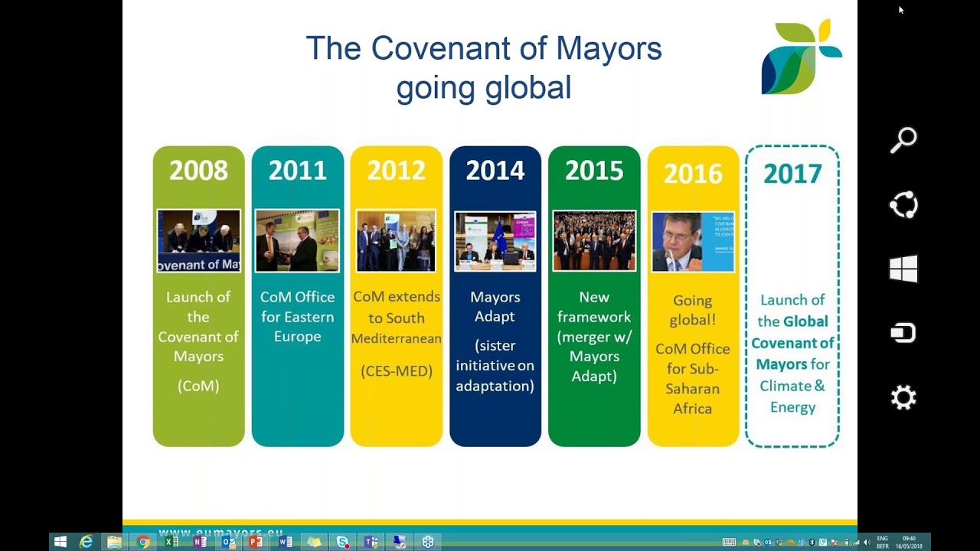This screenshot has height=551, width=980.
Task: Click the slide title 'The Covenant of Mayors going global'
Action: pos(484,67)
